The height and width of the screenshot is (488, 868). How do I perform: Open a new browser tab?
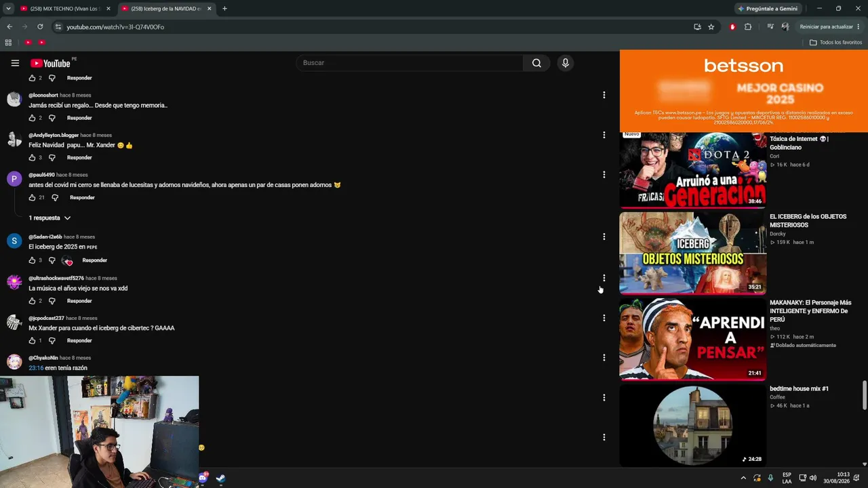224,9
